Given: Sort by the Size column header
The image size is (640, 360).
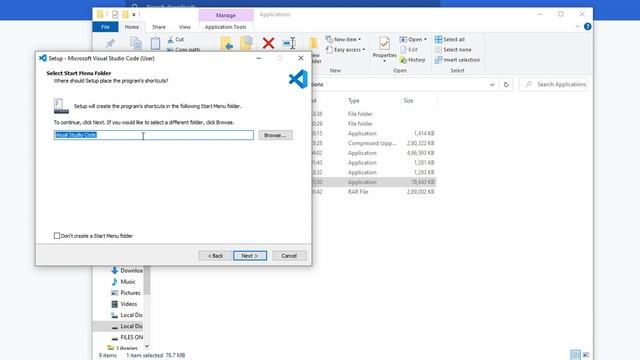Looking at the screenshot, I should (x=408, y=100).
